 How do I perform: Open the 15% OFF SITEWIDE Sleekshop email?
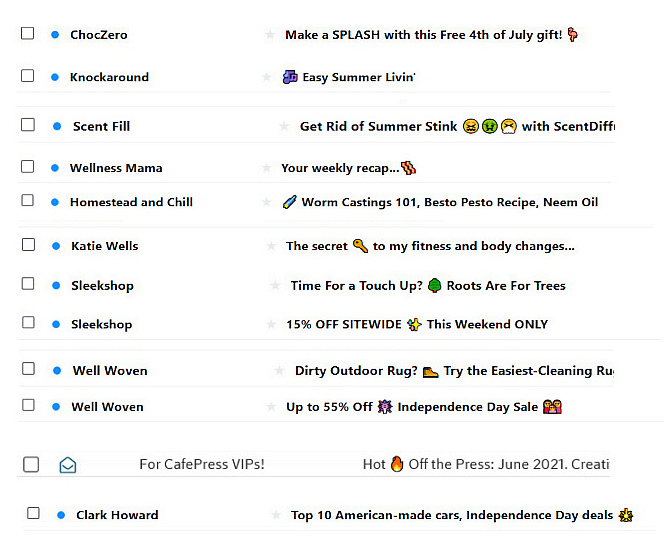[x=417, y=324]
